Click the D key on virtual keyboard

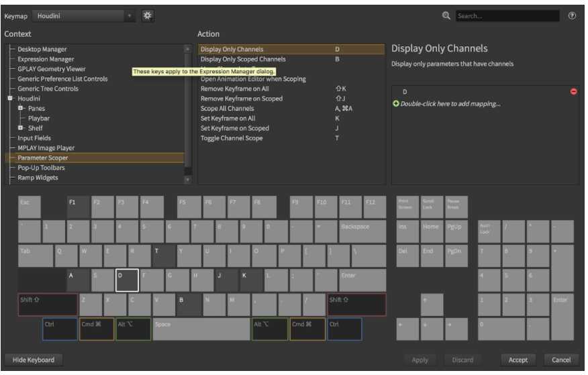point(127,280)
